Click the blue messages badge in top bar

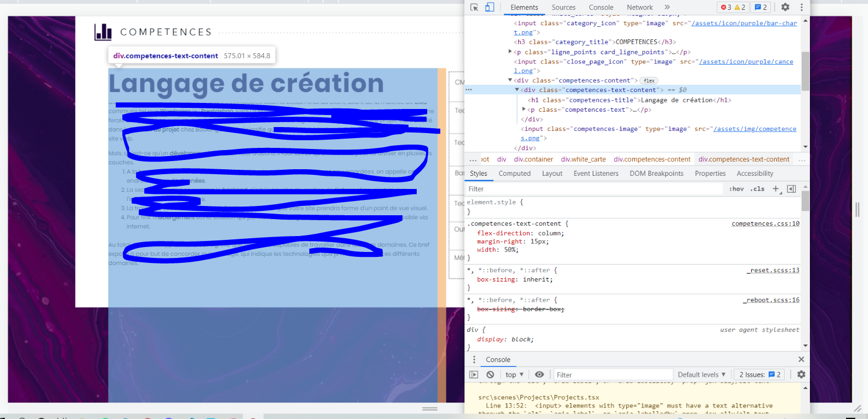click(x=761, y=7)
